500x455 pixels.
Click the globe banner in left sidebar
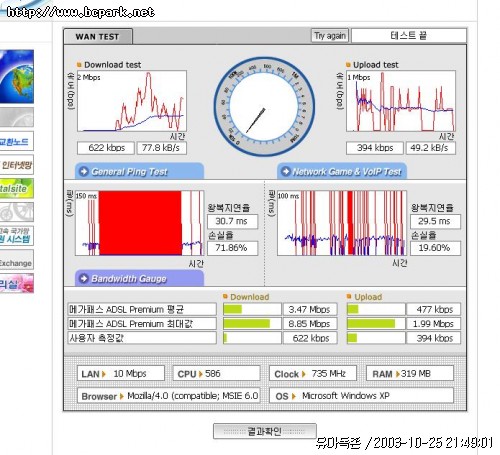(17, 76)
